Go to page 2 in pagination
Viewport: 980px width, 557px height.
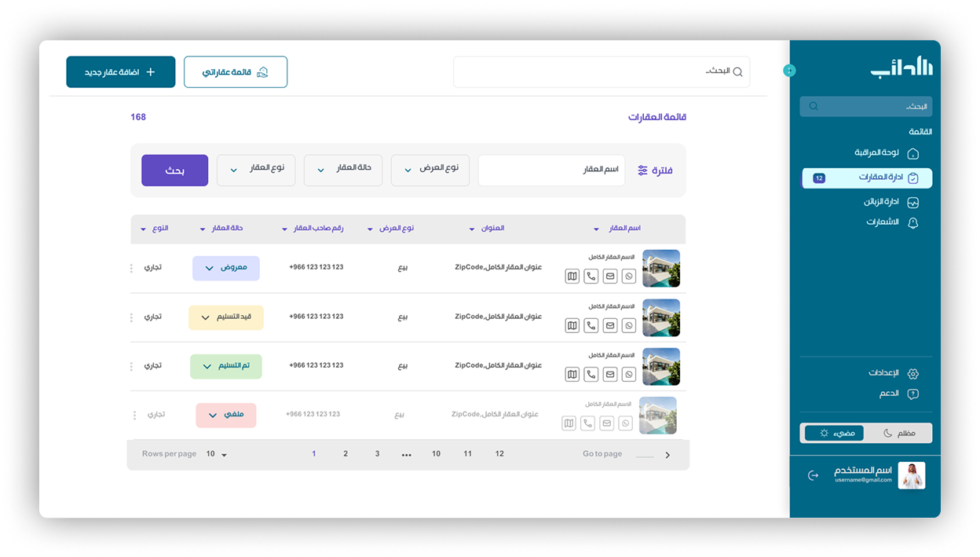point(346,454)
